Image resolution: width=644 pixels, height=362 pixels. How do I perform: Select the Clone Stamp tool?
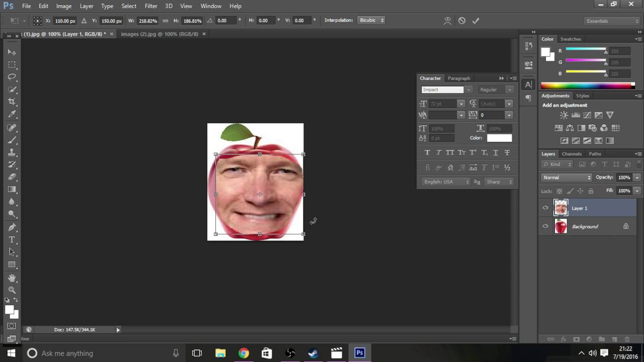(x=12, y=152)
